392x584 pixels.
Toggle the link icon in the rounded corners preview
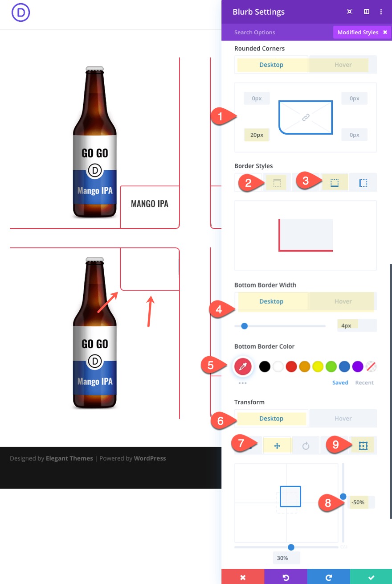click(306, 117)
